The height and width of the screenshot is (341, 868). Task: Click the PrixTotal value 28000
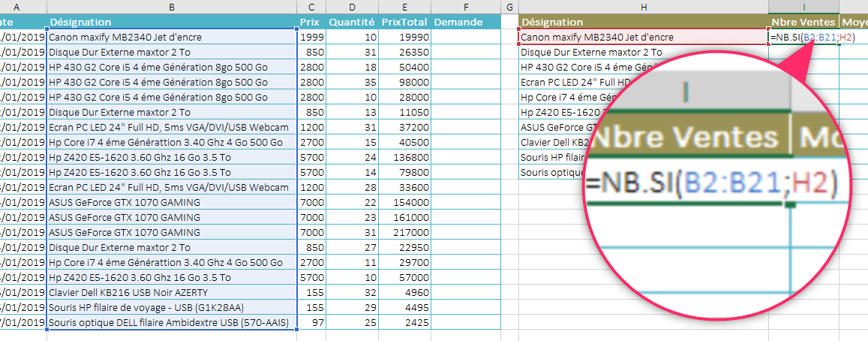tap(404, 97)
